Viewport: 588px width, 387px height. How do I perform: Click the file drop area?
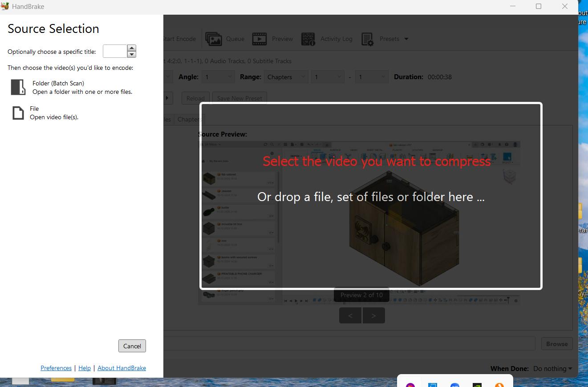pyautogui.click(x=371, y=196)
